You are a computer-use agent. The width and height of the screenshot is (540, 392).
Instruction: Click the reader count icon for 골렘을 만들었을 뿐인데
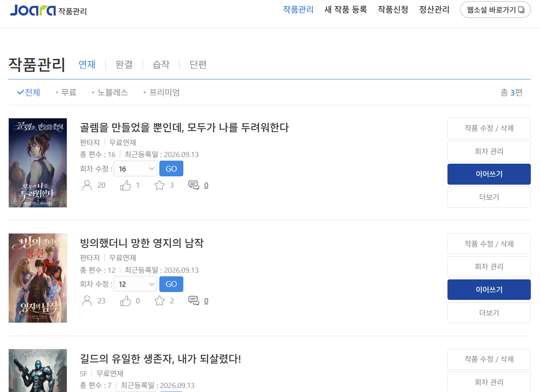click(87, 186)
